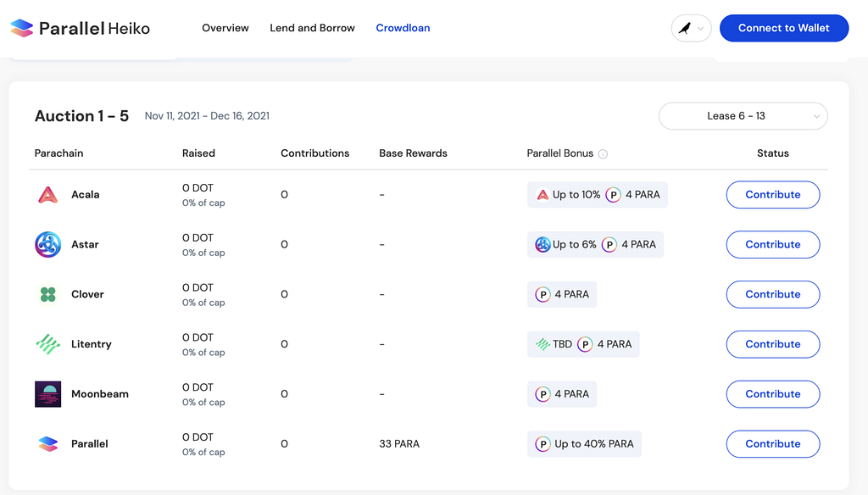Click the Litentry parachain logo

[x=47, y=344]
